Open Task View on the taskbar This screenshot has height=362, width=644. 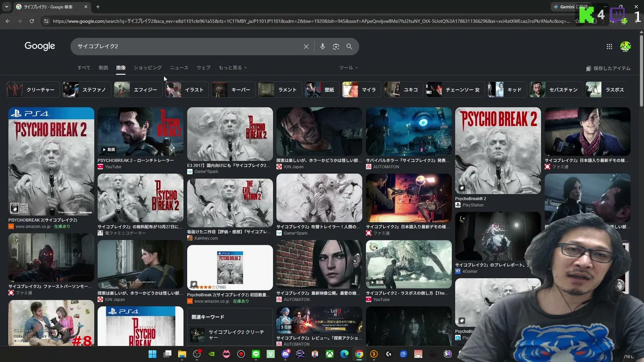click(168, 354)
